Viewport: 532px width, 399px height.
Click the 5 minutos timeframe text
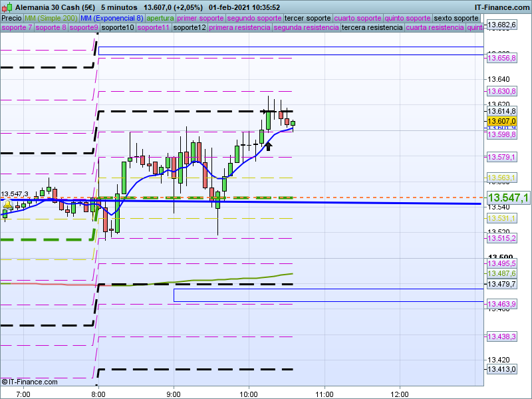119,7
